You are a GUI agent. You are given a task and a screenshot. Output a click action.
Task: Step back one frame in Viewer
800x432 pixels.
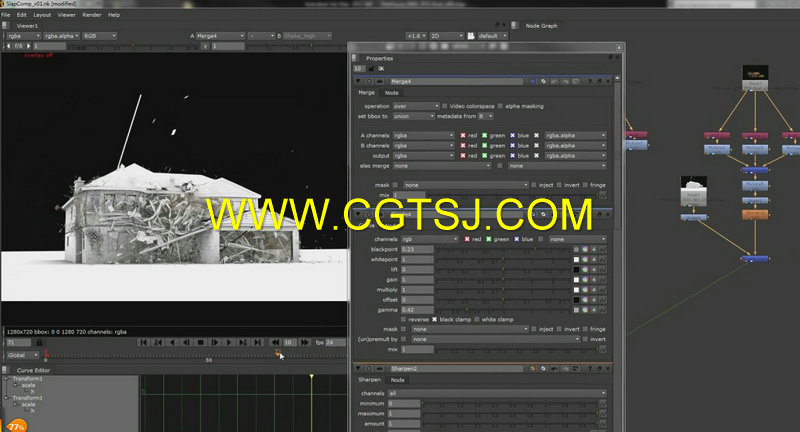tap(187, 342)
